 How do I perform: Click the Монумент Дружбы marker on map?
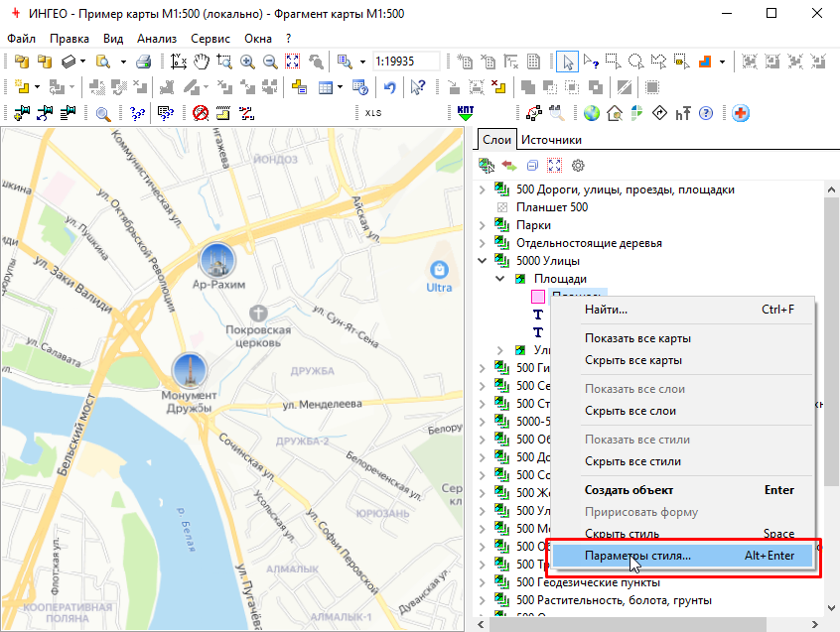point(190,370)
